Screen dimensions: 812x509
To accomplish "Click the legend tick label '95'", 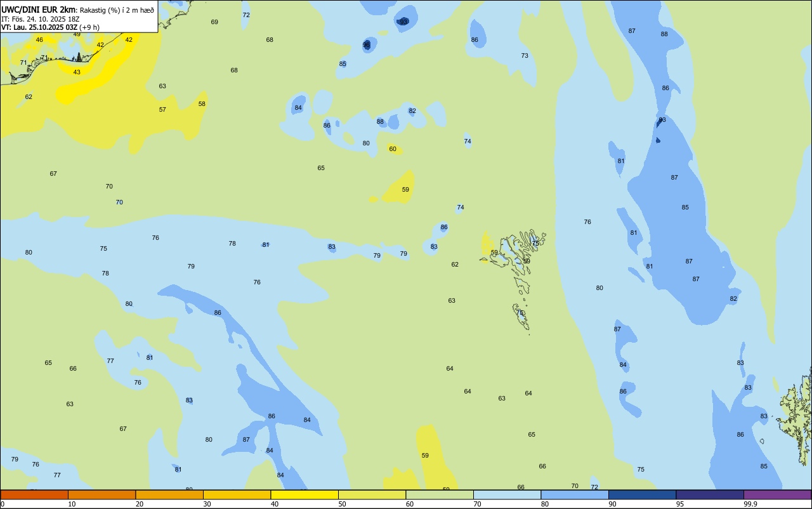I will (681, 504).
